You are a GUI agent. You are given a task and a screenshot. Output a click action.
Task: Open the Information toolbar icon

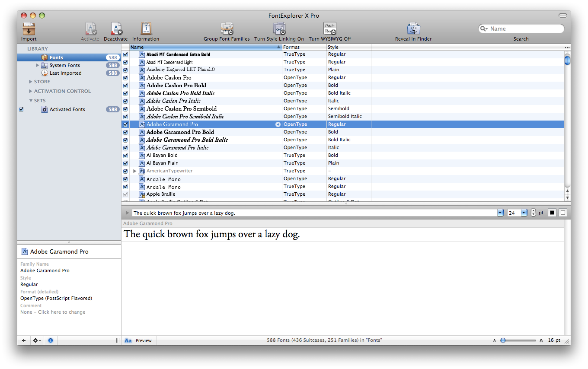pyautogui.click(x=146, y=29)
